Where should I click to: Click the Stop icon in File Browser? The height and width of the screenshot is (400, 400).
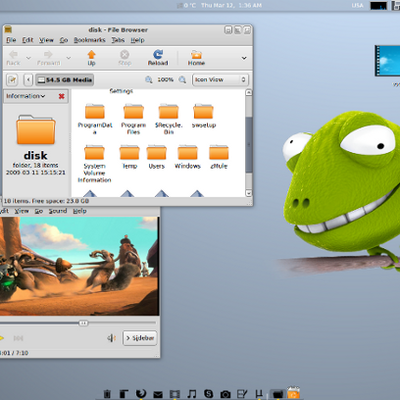[125, 58]
